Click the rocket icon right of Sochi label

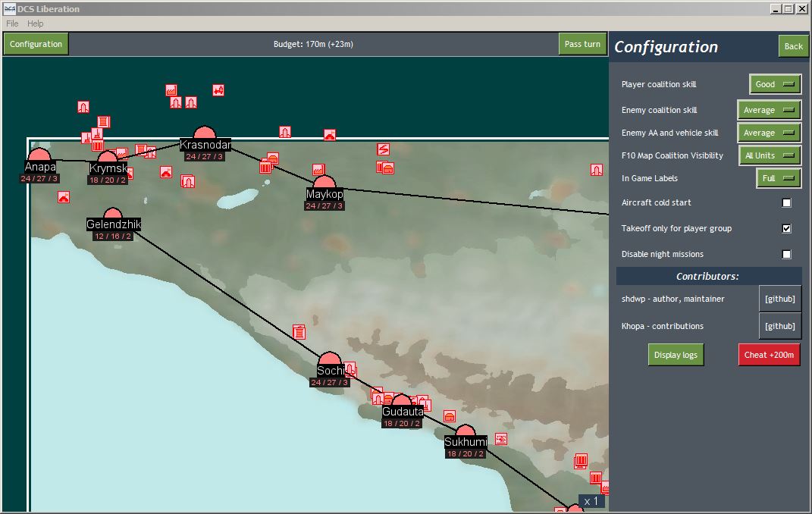pyautogui.click(x=350, y=370)
